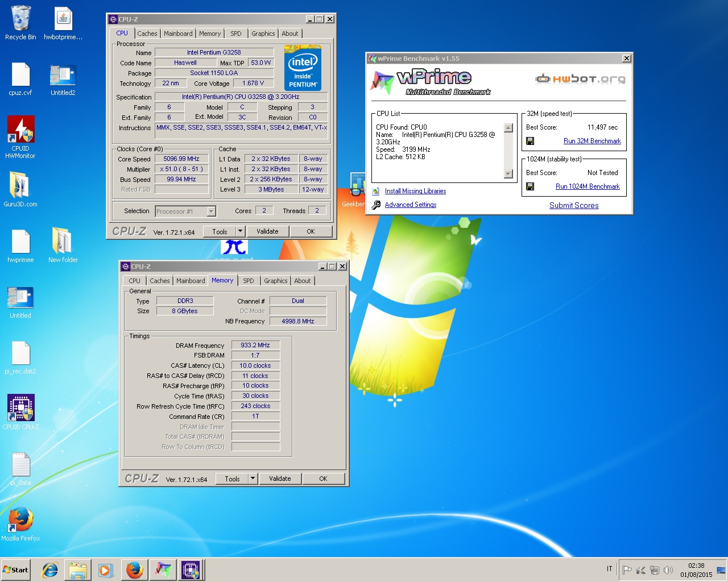Click the super_pi_mod desktop icon behind CPU-Z
Image resolution: width=728 pixels, height=582 pixels.
[234, 248]
